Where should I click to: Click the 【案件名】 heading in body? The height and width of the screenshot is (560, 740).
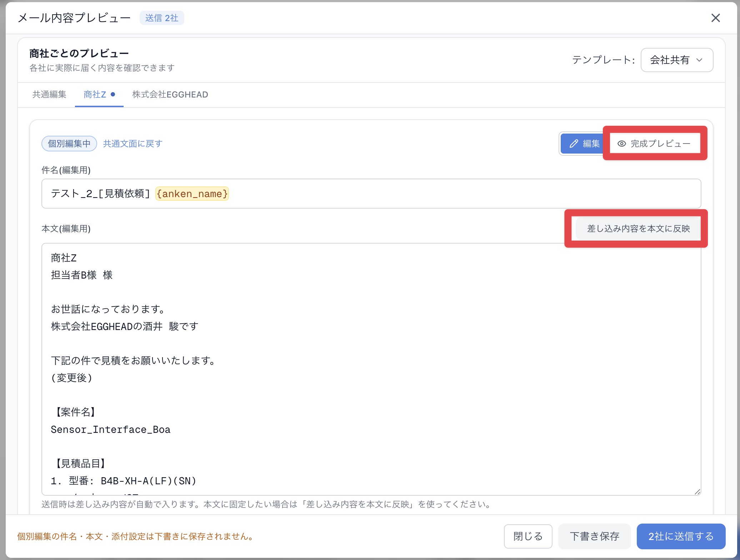pos(75,412)
